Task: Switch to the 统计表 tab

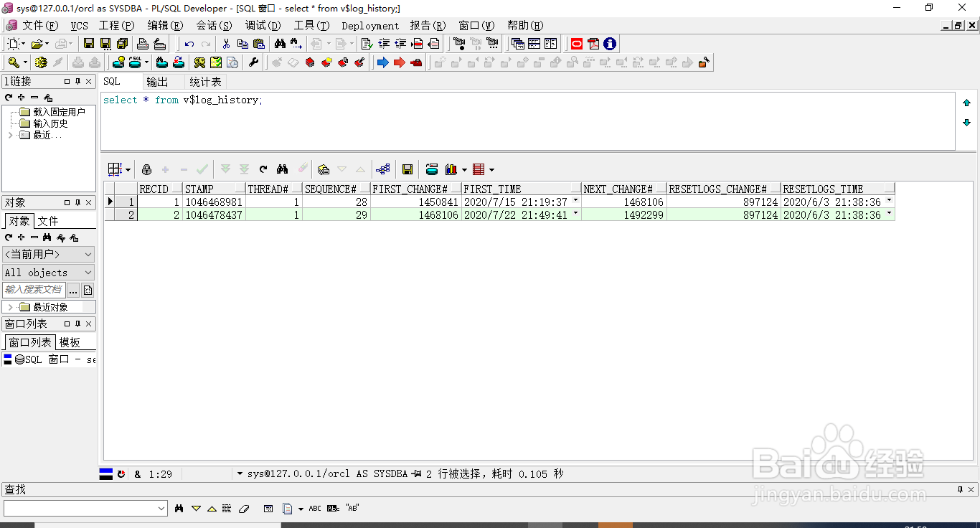Action: 205,82
